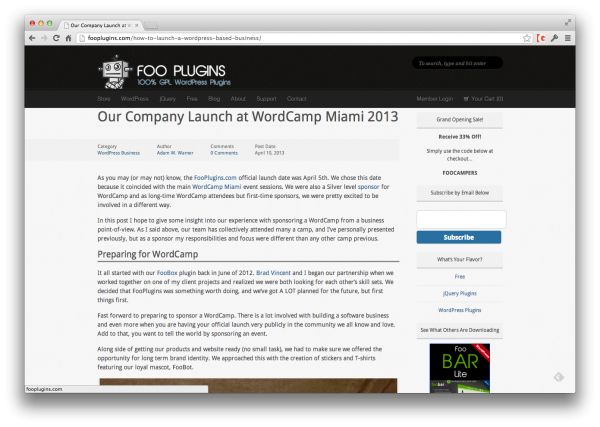The image size is (600, 427).
Task: Click the site search field
Action: coord(457,63)
